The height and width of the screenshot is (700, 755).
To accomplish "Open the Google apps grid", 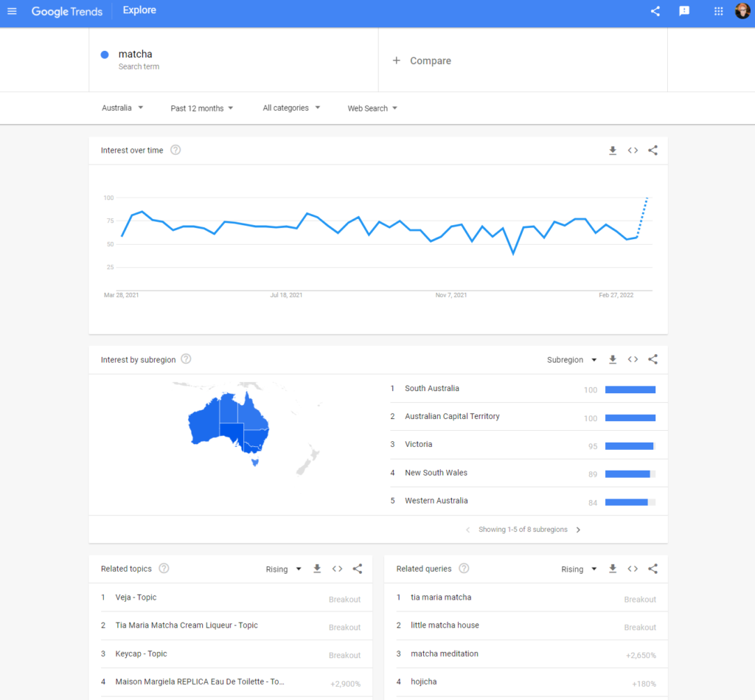I will [x=718, y=11].
